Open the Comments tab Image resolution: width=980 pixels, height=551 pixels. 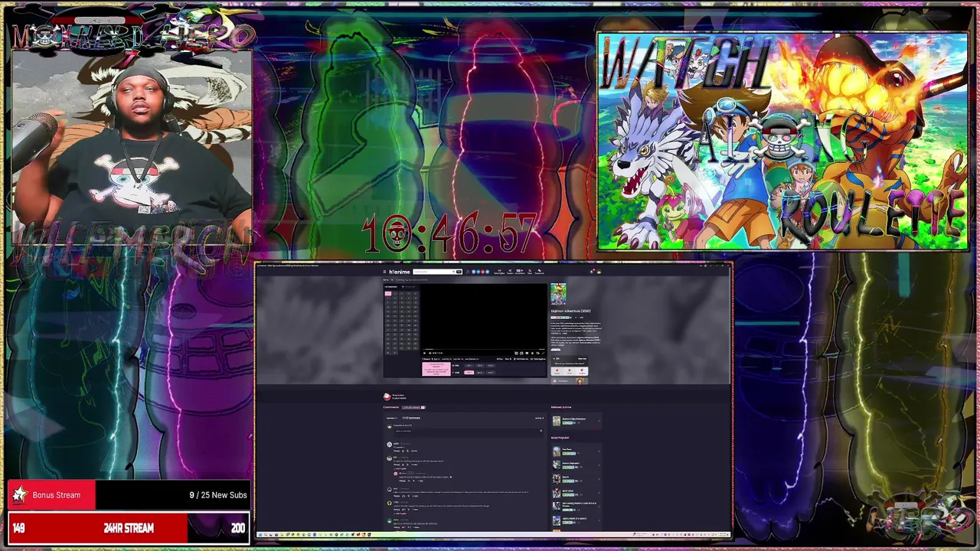click(391, 407)
